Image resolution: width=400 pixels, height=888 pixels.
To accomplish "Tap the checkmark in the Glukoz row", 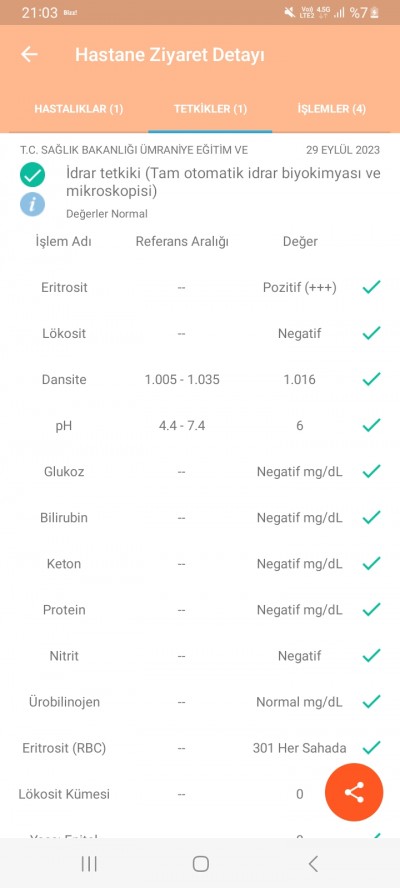I will [x=371, y=471].
